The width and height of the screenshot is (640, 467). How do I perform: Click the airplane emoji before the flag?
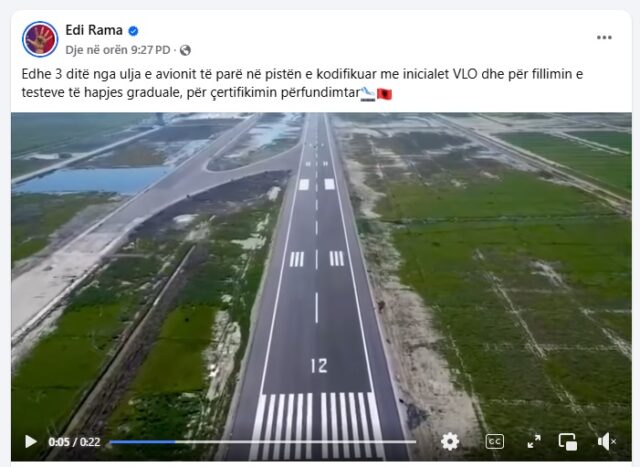click(x=367, y=93)
